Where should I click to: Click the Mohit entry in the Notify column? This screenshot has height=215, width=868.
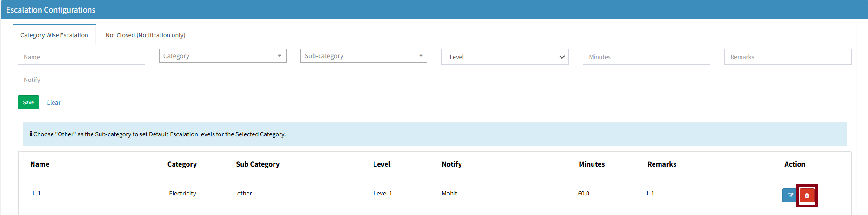[449, 194]
